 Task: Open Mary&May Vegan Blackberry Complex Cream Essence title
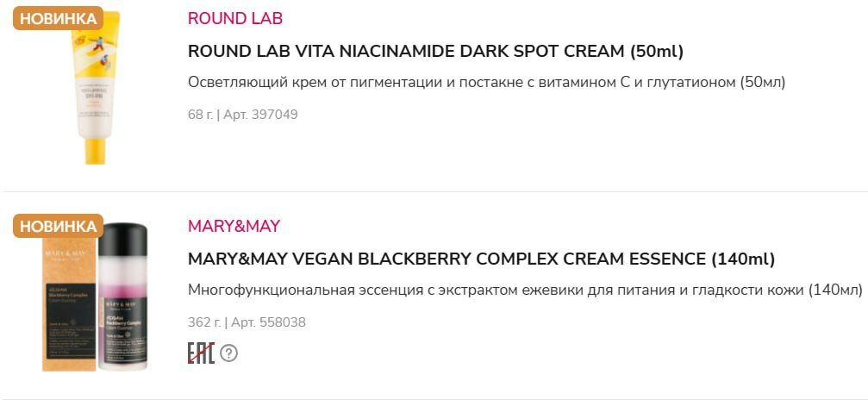click(x=481, y=259)
